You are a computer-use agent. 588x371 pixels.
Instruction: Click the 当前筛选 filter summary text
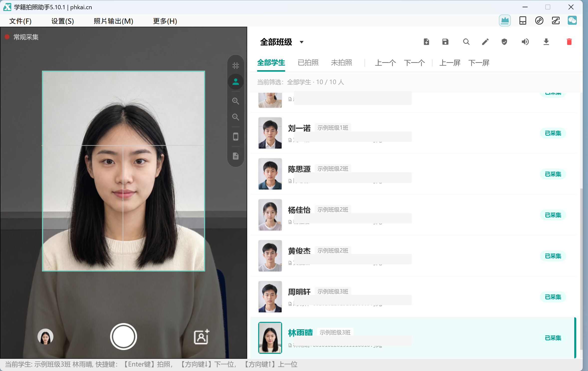pyautogui.click(x=300, y=82)
